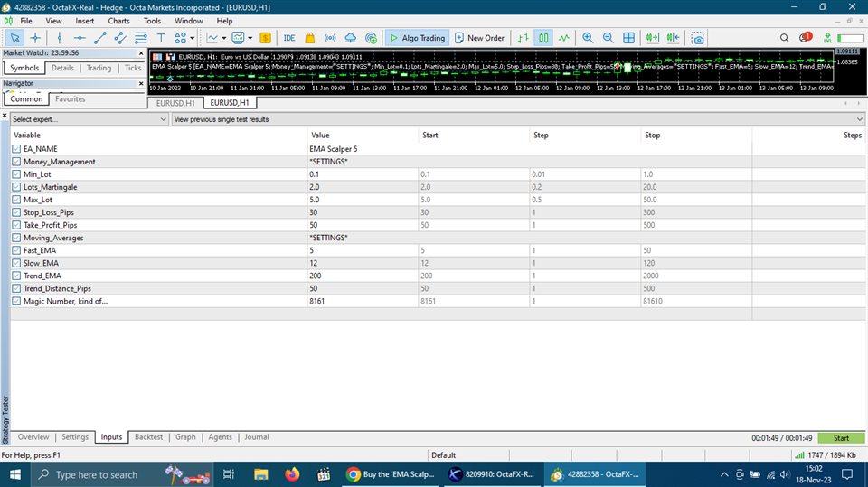This screenshot has height=487, width=868.
Task: Open the chart templates icon
Action: (x=238, y=38)
